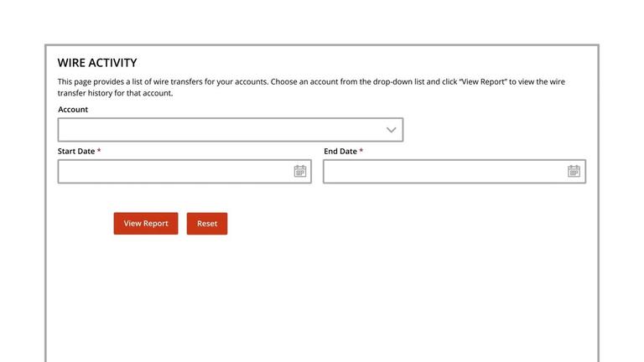
Task: Open the Start Date calendar picker
Action: [x=300, y=171]
